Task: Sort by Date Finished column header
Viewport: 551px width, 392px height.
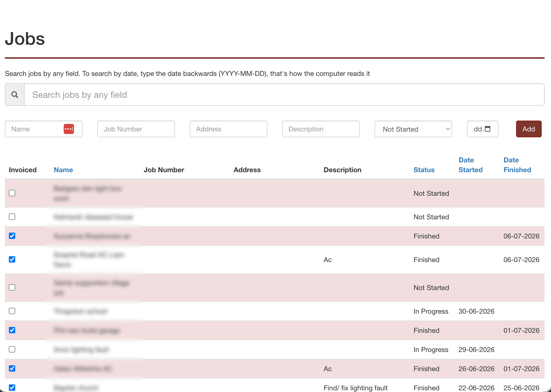Action: click(x=517, y=165)
